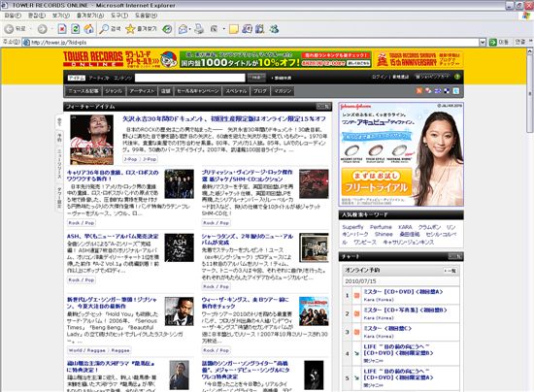Click the Research book icon in toolbar
Screen dimensions: 534x392
tap(260, 29)
